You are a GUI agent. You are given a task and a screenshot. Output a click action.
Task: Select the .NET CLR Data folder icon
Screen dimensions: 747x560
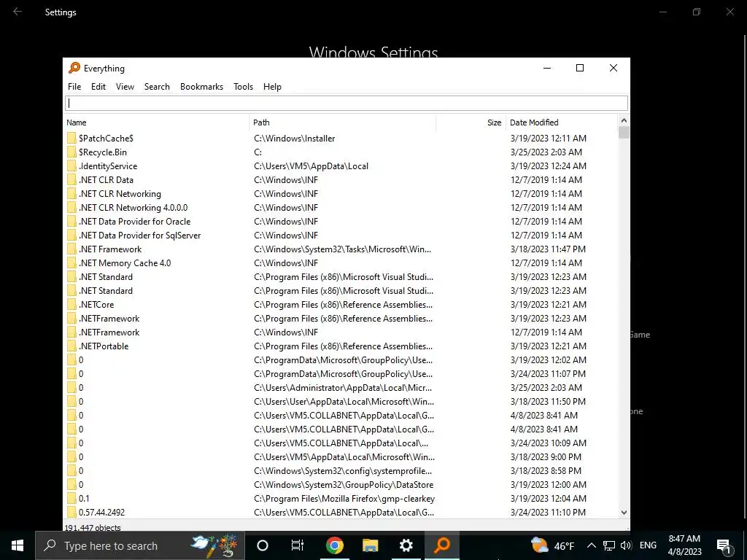(x=71, y=179)
